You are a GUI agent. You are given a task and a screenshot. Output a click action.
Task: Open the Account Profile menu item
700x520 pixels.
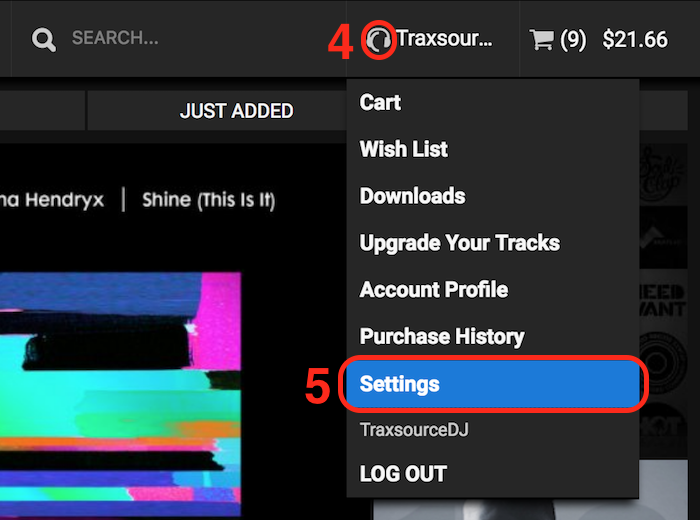coord(434,290)
